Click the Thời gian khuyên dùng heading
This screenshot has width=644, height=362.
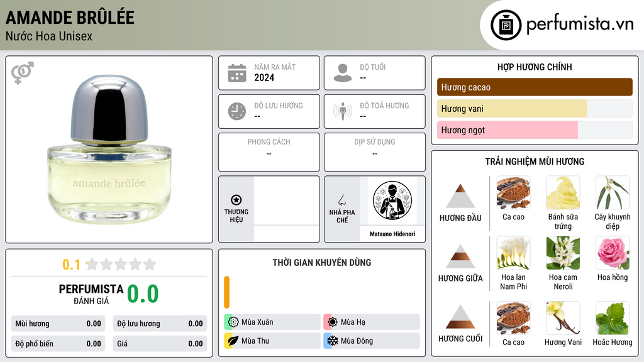(322, 262)
